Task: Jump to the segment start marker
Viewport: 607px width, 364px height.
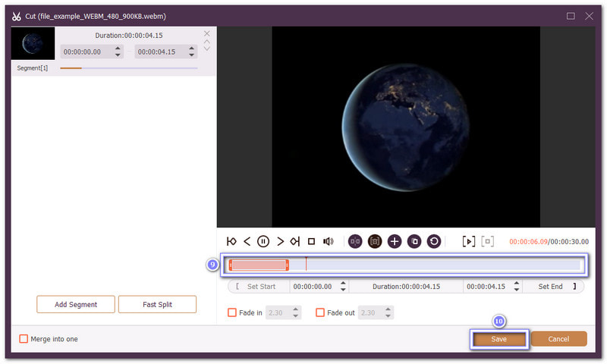Action: coord(231,241)
